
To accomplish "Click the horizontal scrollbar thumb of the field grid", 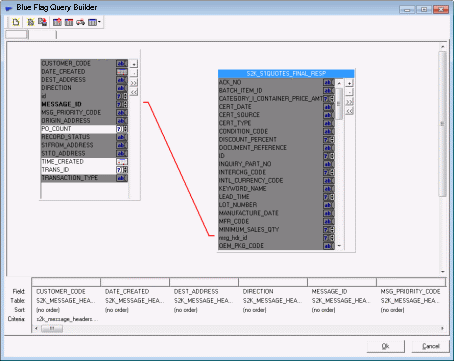I will [52, 329].
